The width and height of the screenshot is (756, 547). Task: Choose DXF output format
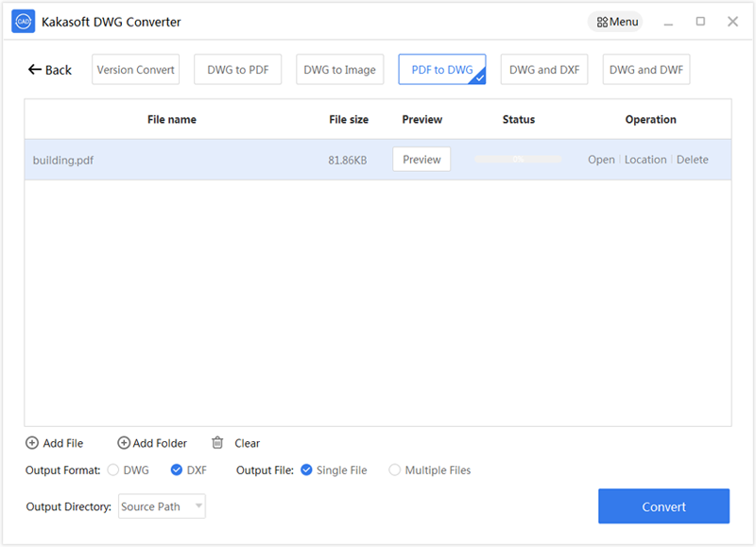[x=177, y=470]
